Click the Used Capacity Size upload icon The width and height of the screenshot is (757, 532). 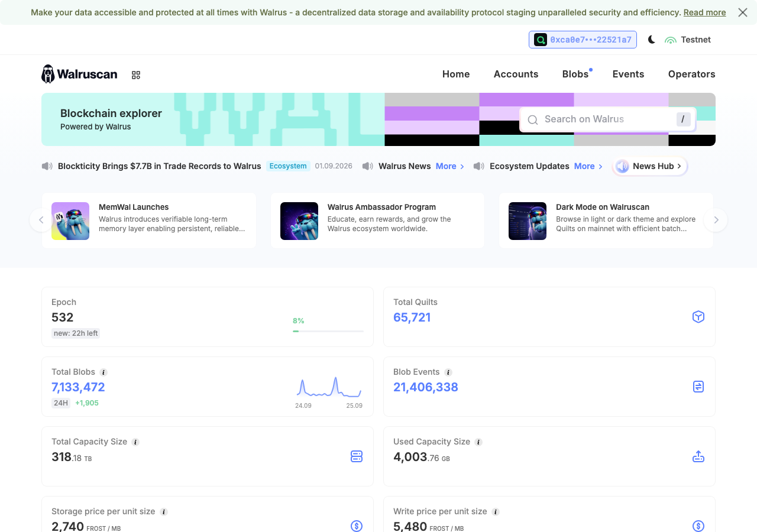(x=698, y=456)
